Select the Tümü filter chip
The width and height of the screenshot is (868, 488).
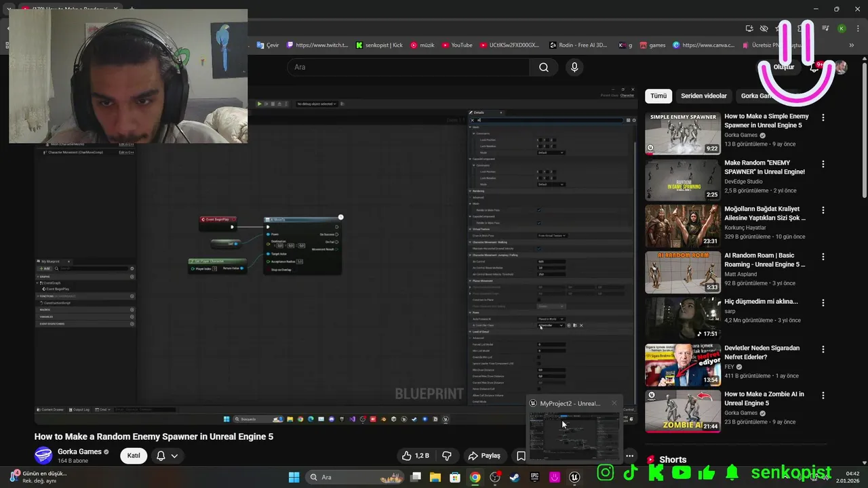click(658, 96)
